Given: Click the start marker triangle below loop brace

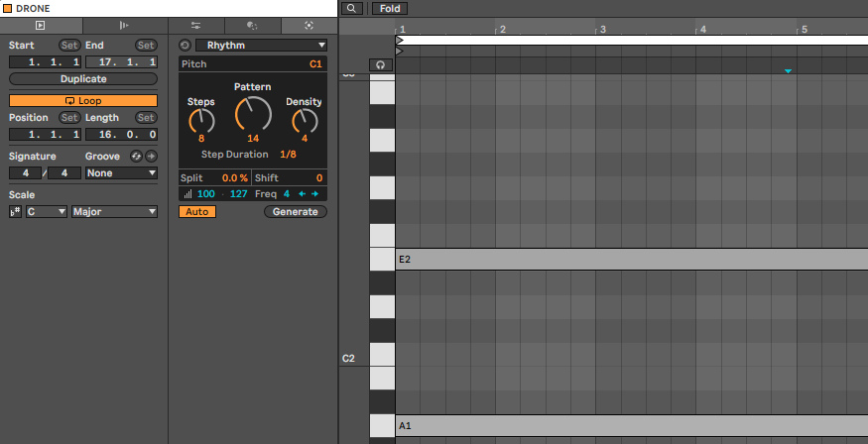Looking at the screenshot, I should coord(400,51).
